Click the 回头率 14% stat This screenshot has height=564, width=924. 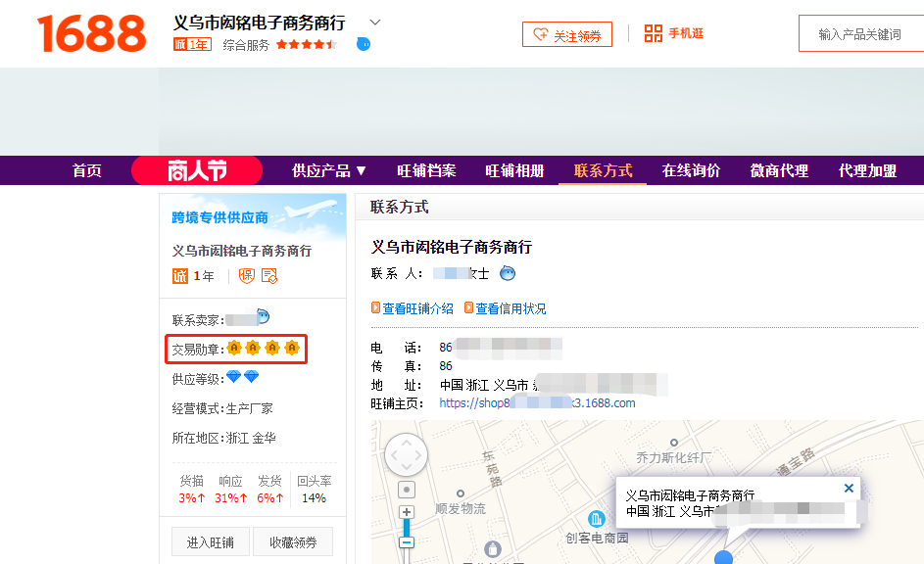pos(315,490)
